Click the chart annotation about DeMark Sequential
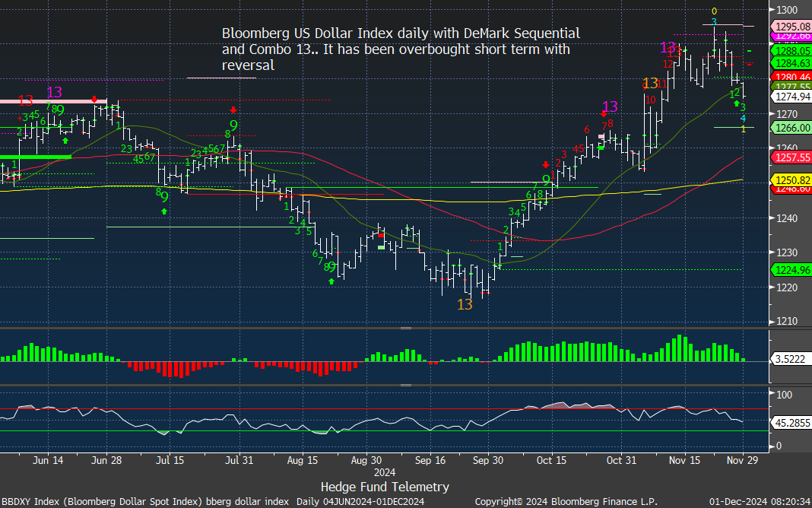Image resolution: width=812 pixels, height=508 pixels. (401, 49)
